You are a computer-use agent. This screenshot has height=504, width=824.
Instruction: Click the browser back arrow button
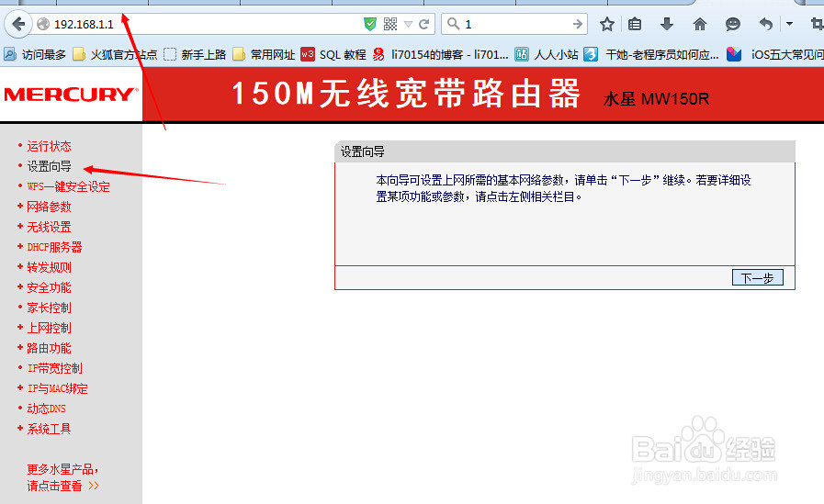click(18, 24)
